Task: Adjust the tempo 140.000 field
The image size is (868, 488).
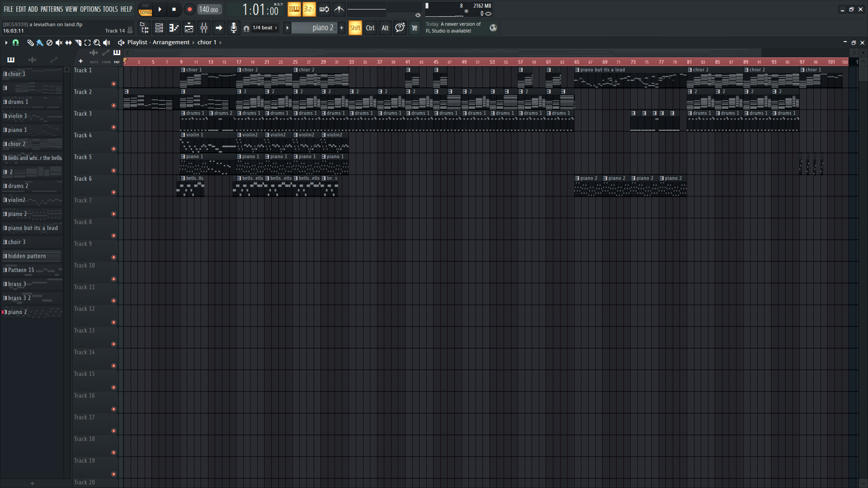Action: coord(209,9)
